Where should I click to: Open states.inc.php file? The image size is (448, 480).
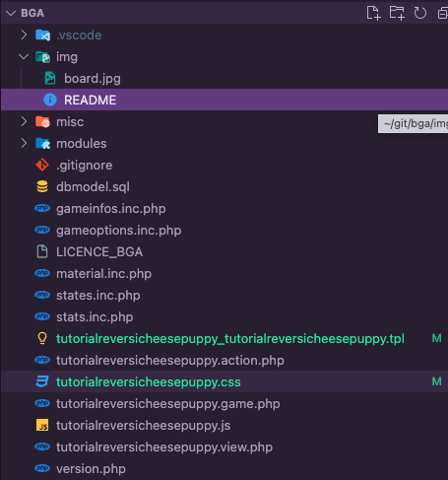pyautogui.click(x=98, y=296)
